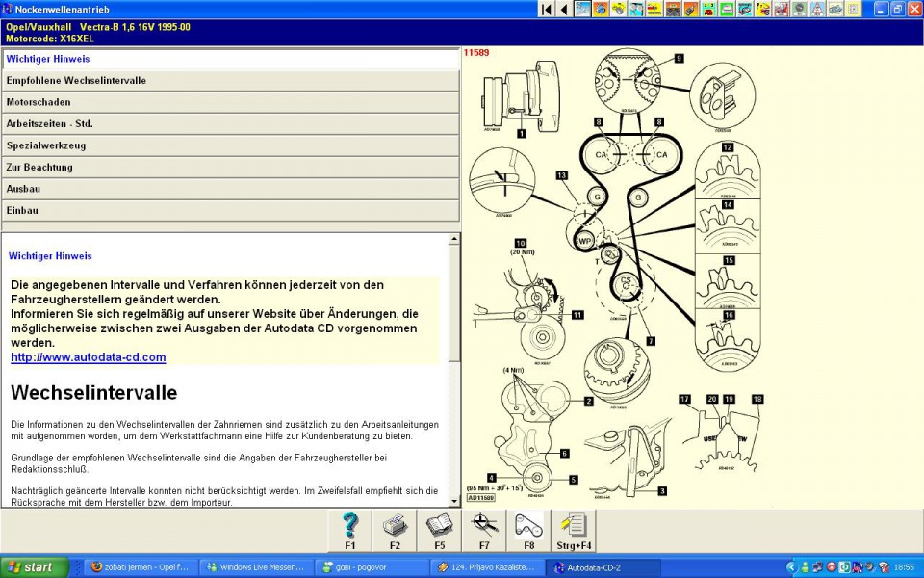Follow the http://www.autodata-cd.com link
The width and height of the screenshot is (924, 578).
[89, 357]
